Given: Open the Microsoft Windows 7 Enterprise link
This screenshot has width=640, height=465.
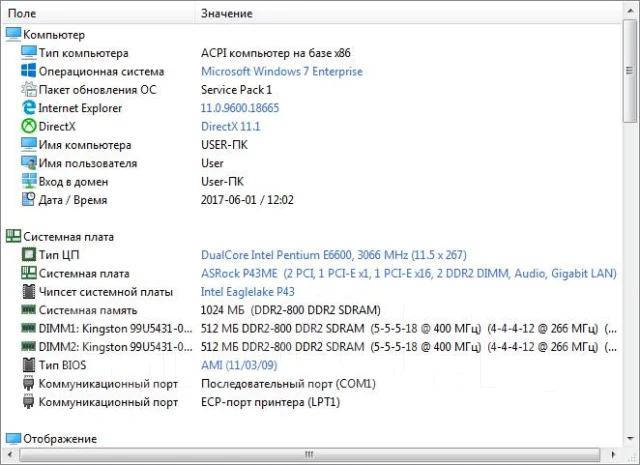Looking at the screenshot, I should coord(282,71).
